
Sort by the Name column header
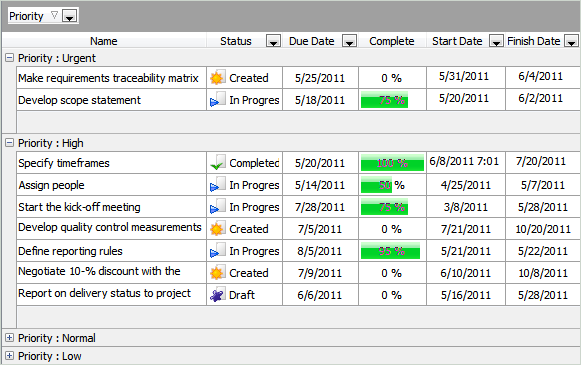[x=104, y=41]
